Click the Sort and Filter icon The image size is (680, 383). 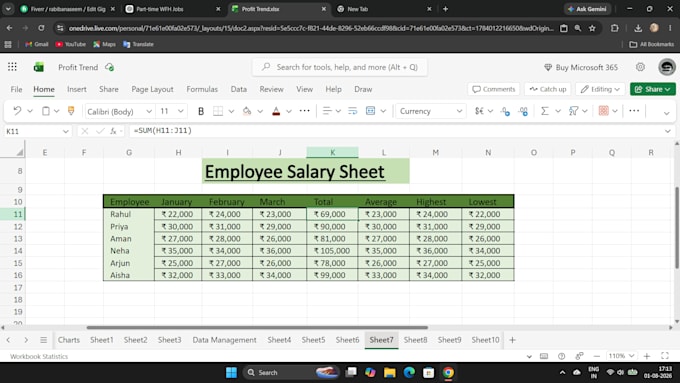click(x=573, y=111)
